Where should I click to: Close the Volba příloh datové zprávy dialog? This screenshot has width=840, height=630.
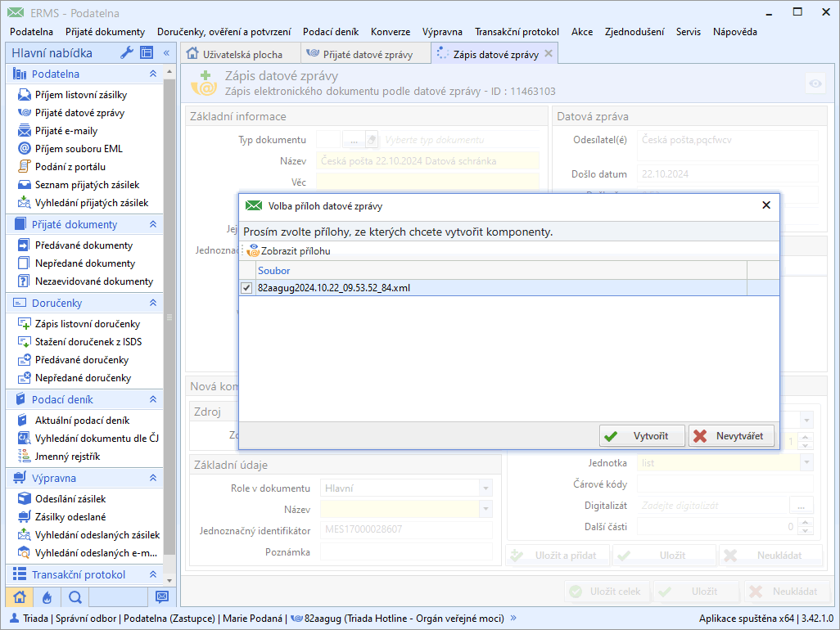(766, 205)
